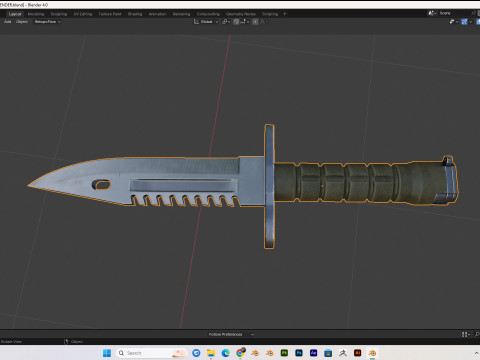Image resolution: width=480 pixels, height=360 pixels.
Task: Open the blue chat app taskbar icon
Action: click(x=196, y=353)
